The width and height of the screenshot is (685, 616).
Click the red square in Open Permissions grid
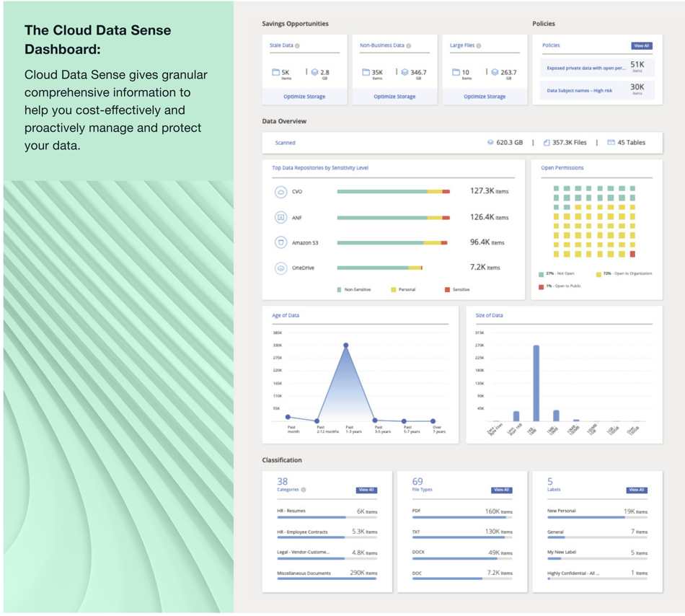coord(632,254)
